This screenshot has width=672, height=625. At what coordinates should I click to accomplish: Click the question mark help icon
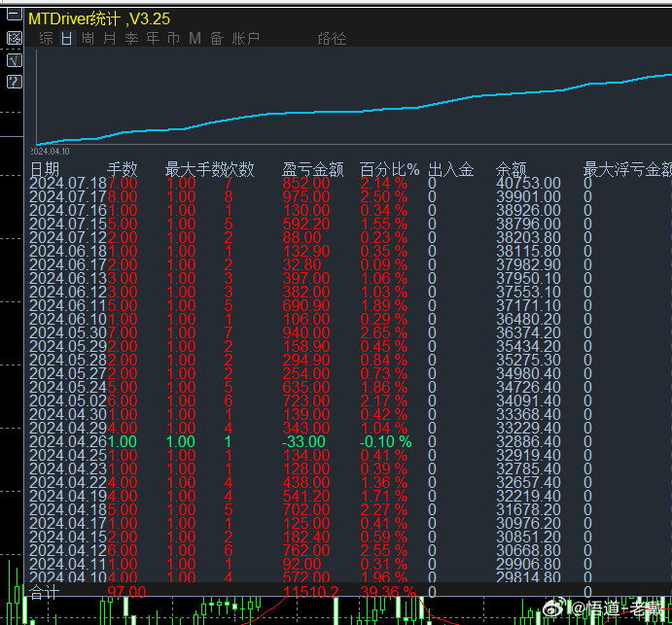pyautogui.click(x=14, y=82)
